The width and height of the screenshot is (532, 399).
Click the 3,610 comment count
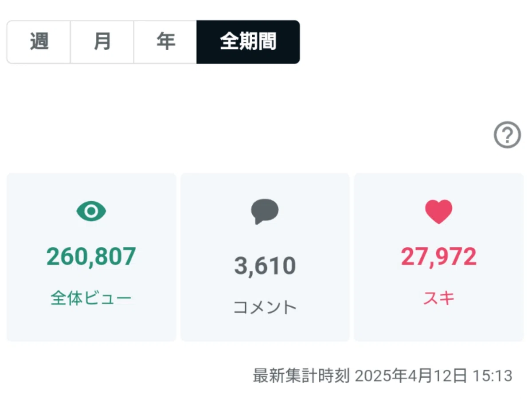265,266
